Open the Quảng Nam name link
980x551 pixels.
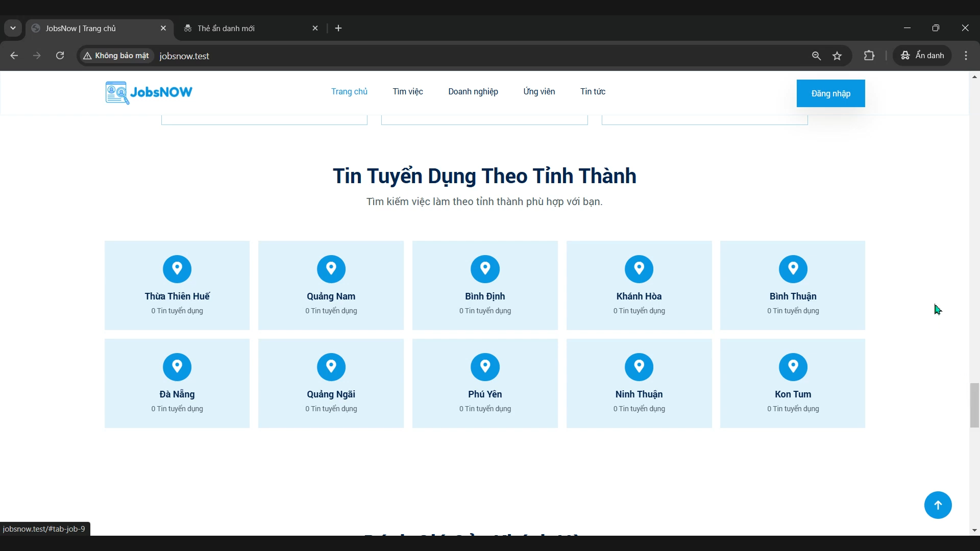(331, 296)
